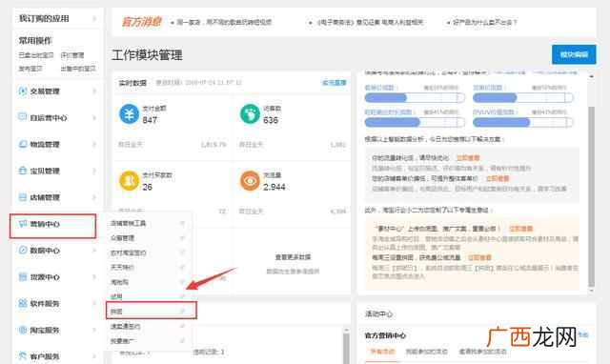This screenshot has width=610, height=364.
Task: Click the 店铺管理 shop icon
Action: pyautogui.click(x=23, y=197)
